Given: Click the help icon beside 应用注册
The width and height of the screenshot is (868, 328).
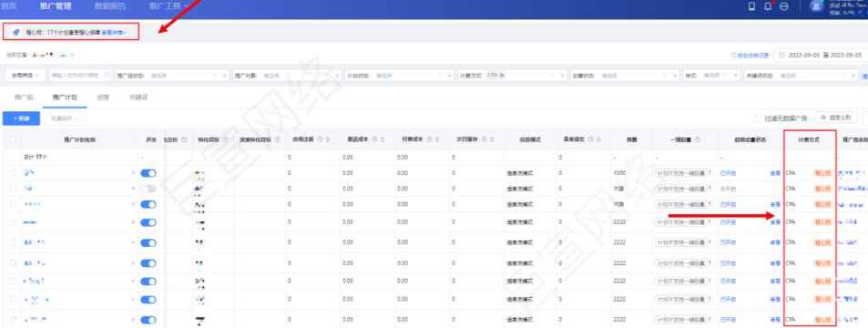Looking at the screenshot, I should point(320,139).
